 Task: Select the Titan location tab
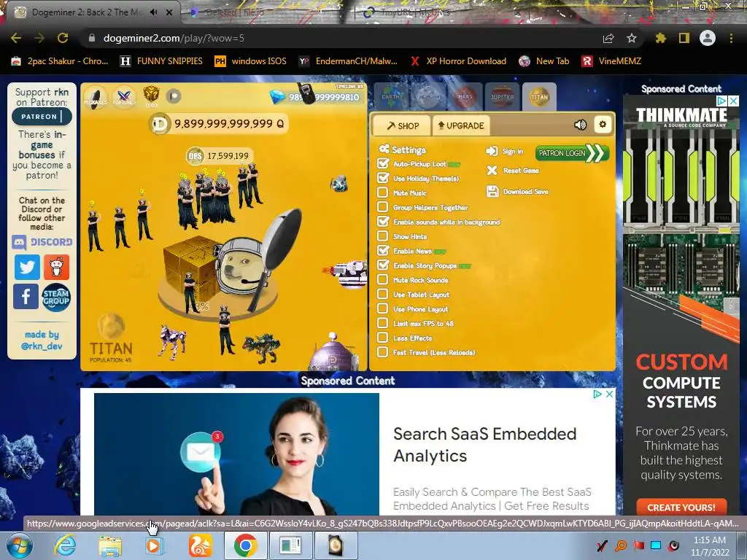539,97
